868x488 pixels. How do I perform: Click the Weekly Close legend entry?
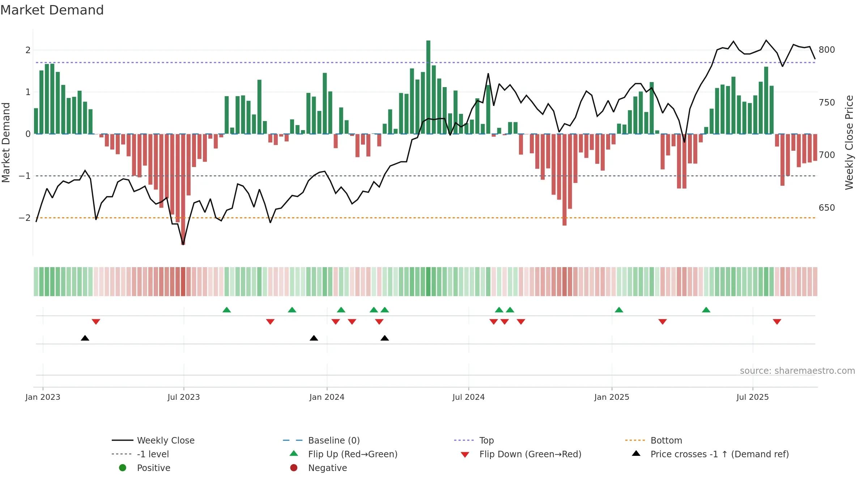153,440
